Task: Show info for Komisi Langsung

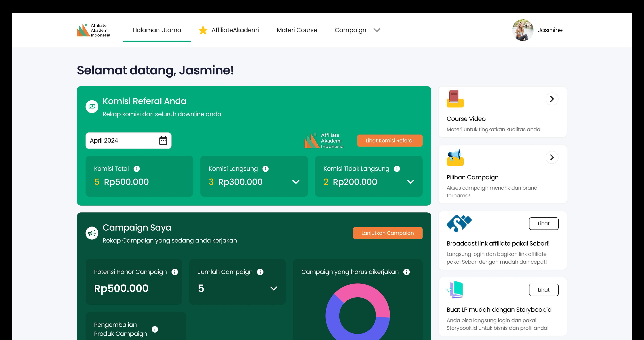Action: [265, 169]
